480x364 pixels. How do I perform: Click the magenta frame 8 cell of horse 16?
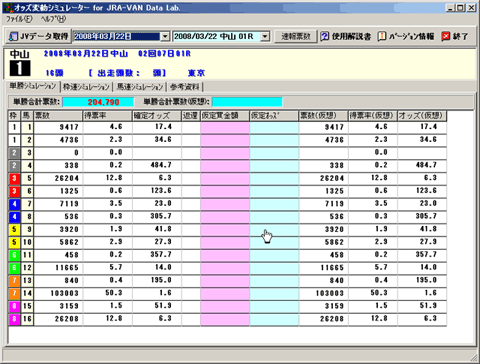pyautogui.click(x=14, y=319)
